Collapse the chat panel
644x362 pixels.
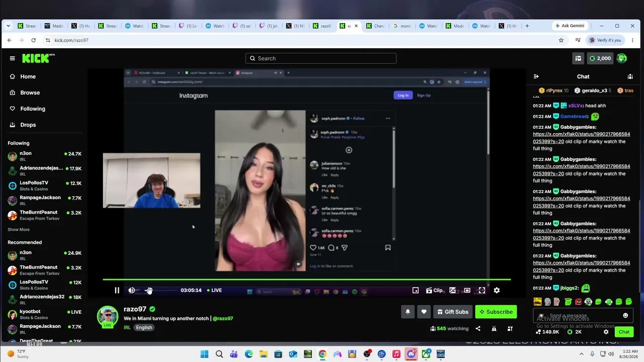coord(536,76)
